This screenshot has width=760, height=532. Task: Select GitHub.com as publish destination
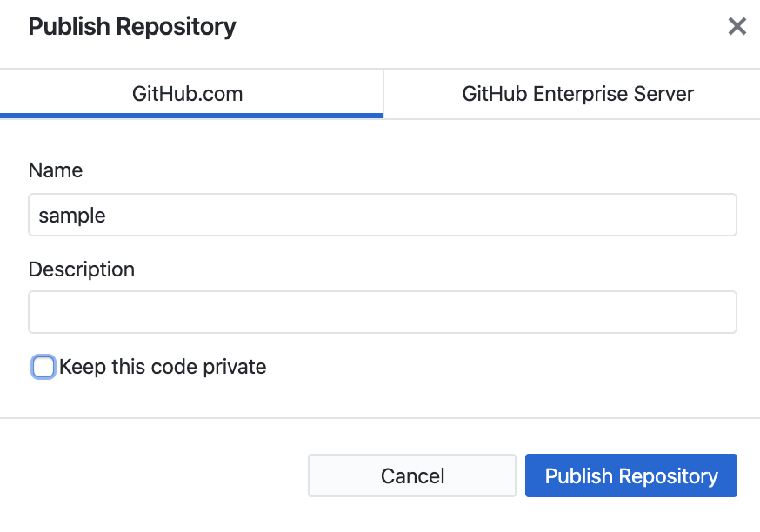[x=188, y=94]
